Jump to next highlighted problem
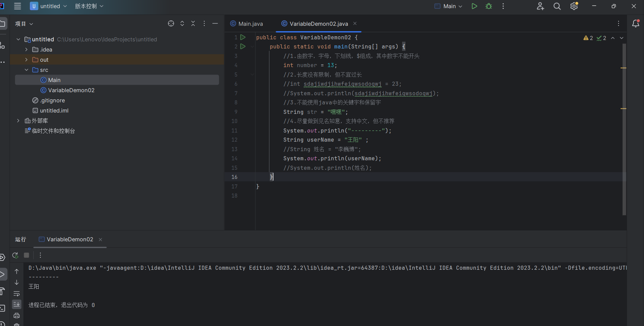 click(622, 38)
